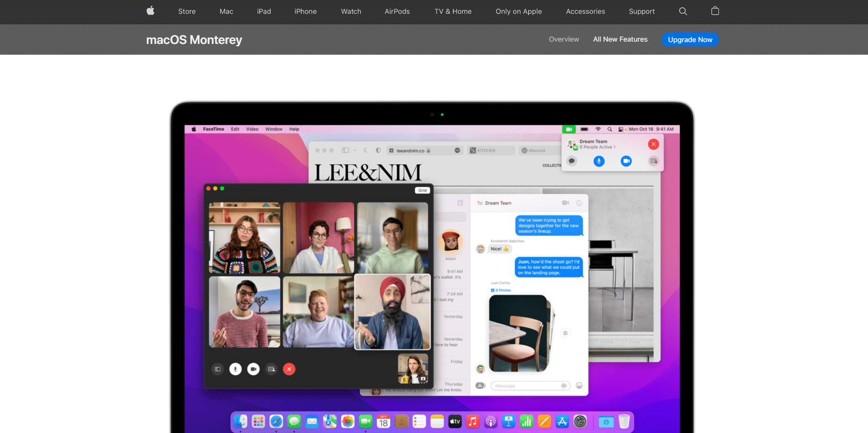Open Keynote from the dock

pos(509,422)
